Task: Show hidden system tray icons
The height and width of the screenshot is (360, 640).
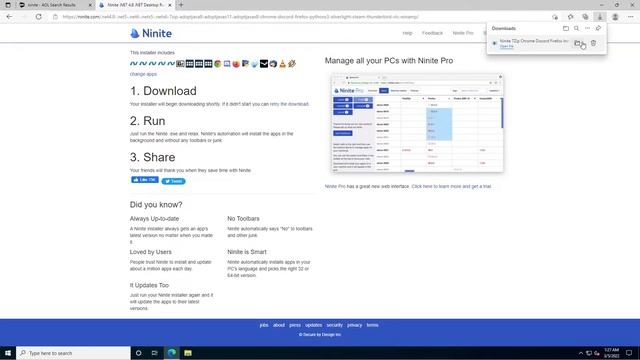Action: pos(580,353)
